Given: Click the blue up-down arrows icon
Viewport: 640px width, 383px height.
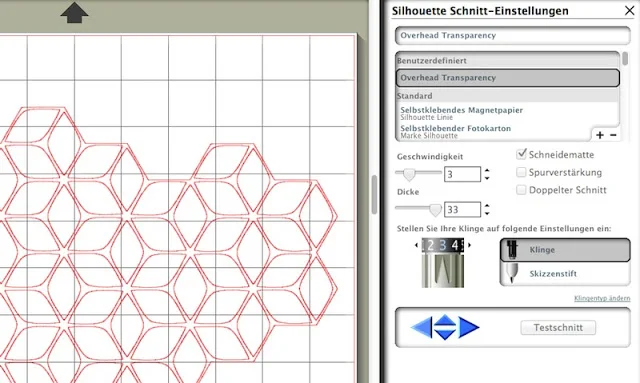Looking at the screenshot, I should tap(444, 327).
